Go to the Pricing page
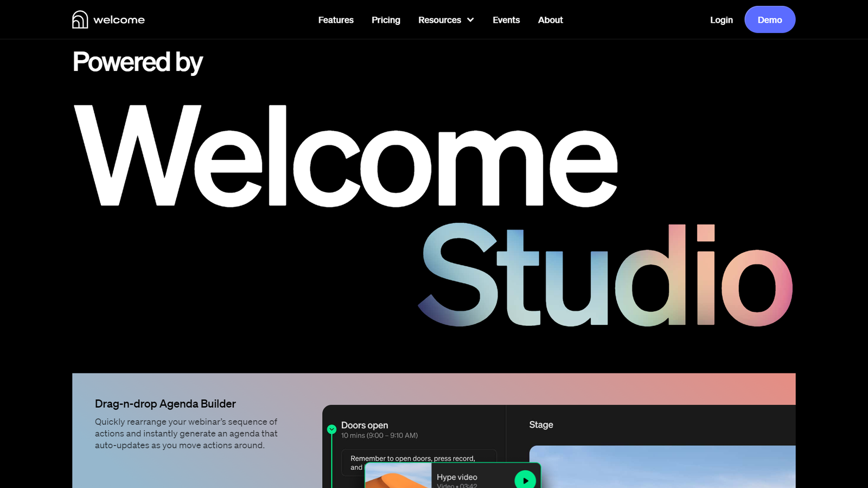The width and height of the screenshot is (868, 488). [x=386, y=20]
